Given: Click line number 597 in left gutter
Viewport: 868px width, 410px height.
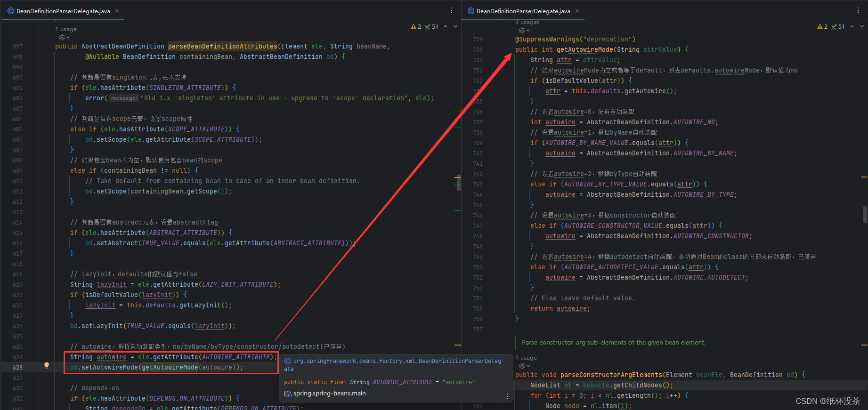Looking at the screenshot, I should coord(17,46).
